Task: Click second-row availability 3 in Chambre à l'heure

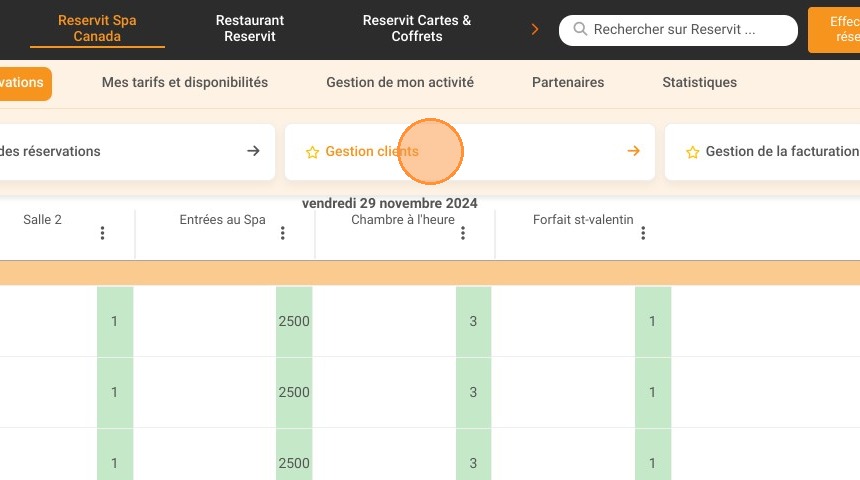Action: click(473, 392)
